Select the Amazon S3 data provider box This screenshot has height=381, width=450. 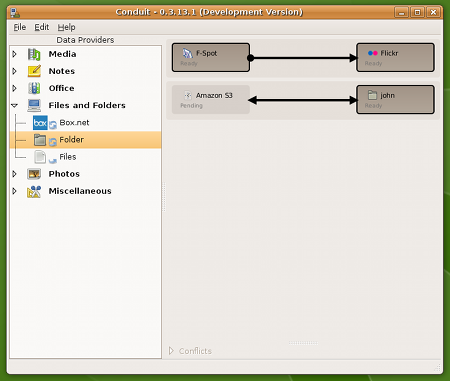(211, 100)
